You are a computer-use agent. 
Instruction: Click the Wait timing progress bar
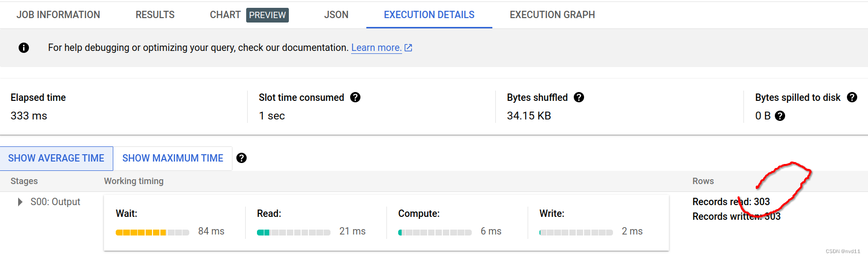click(153, 233)
